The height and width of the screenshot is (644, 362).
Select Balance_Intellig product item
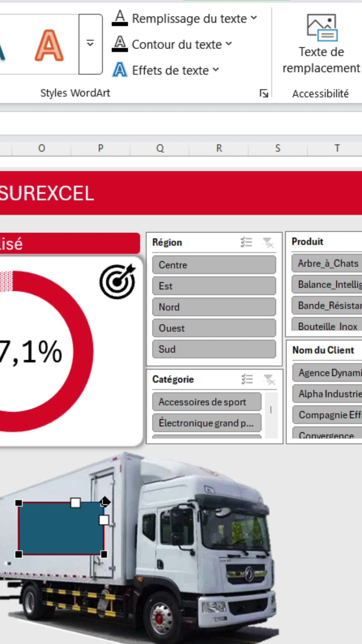pos(327,284)
